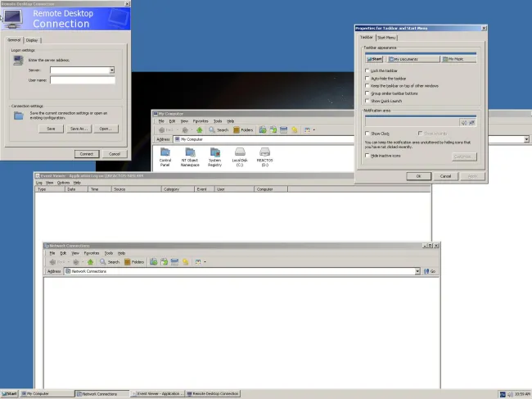Click Cancel in Taskbar properties dialog
Viewport: 532px width, 399px height.
445,176
